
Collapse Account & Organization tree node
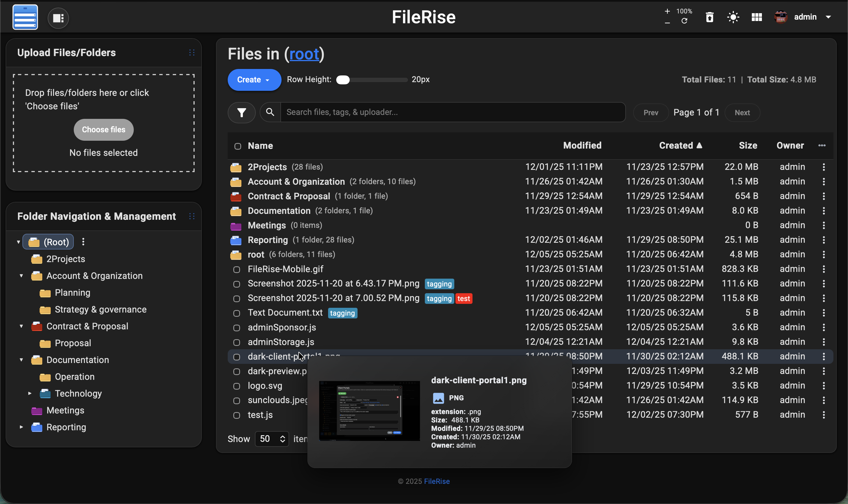[x=21, y=276]
